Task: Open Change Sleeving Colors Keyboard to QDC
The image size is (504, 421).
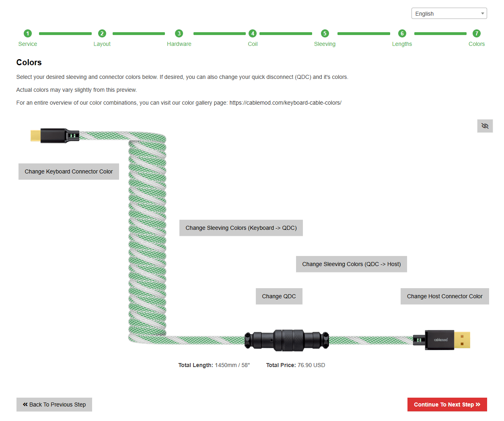Action: point(241,228)
